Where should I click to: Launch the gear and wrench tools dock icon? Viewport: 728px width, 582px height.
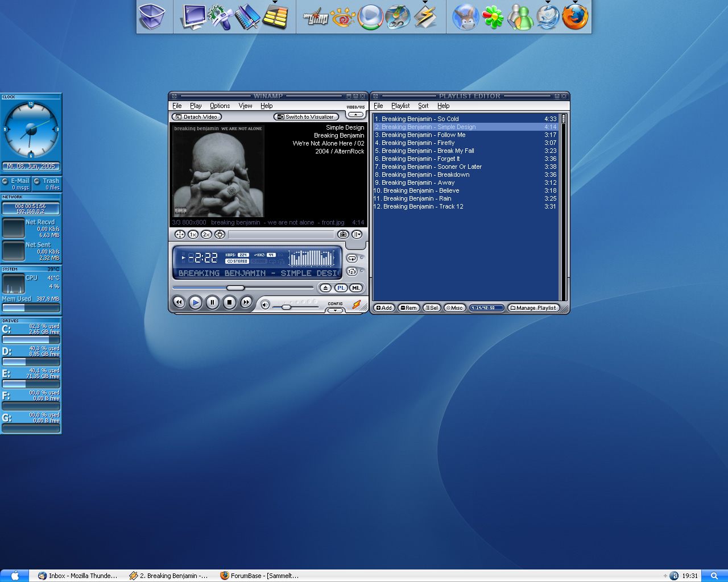tap(220, 16)
